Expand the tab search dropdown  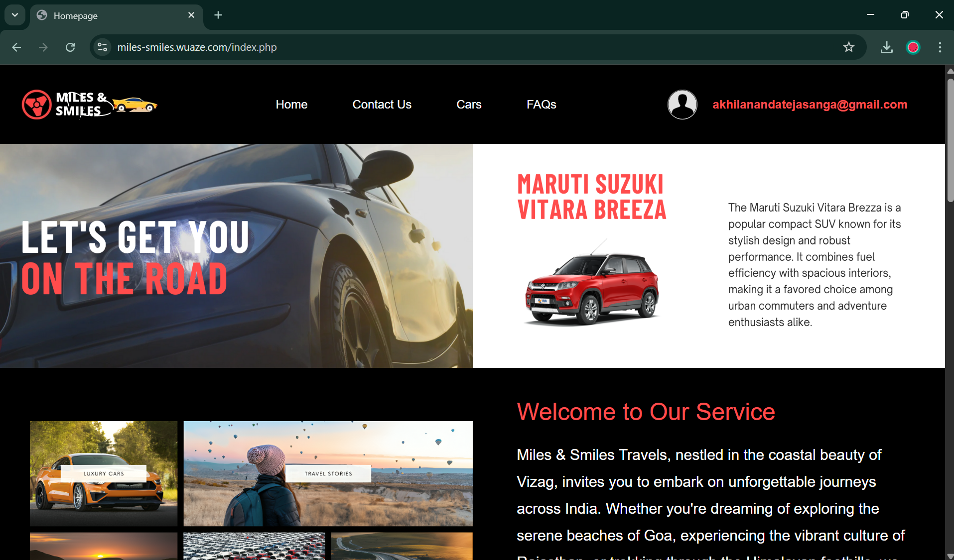15,15
